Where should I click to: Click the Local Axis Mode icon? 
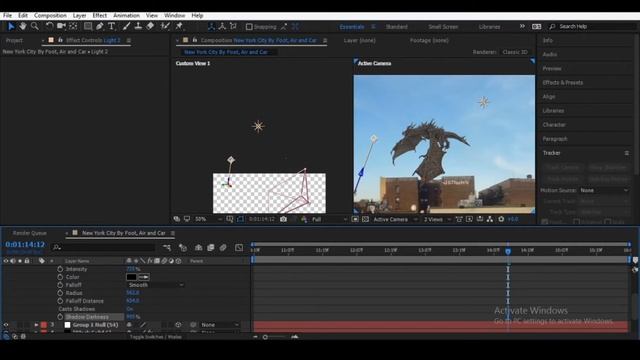click(x=211, y=27)
